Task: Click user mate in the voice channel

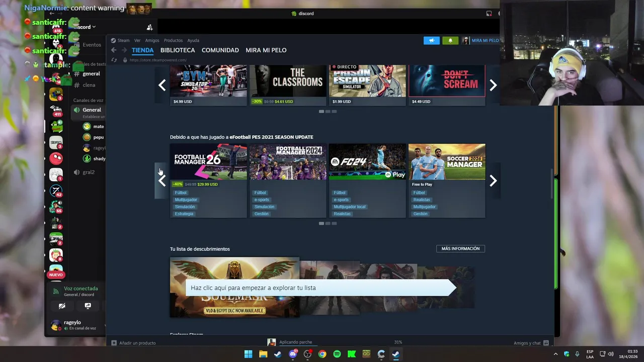Action: (x=95, y=127)
